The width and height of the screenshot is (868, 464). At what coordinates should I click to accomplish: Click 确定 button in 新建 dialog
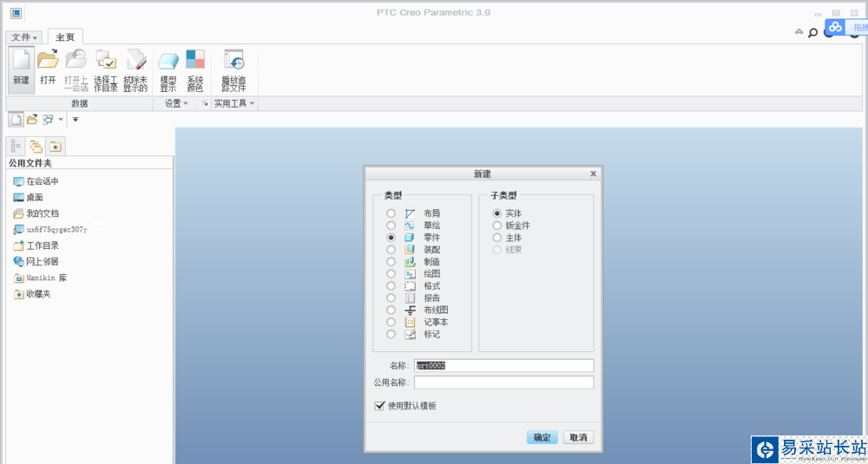542,437
